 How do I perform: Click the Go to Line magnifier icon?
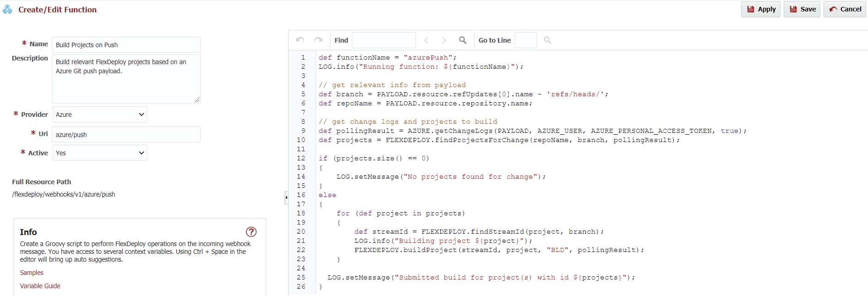(x=547, y=40)
